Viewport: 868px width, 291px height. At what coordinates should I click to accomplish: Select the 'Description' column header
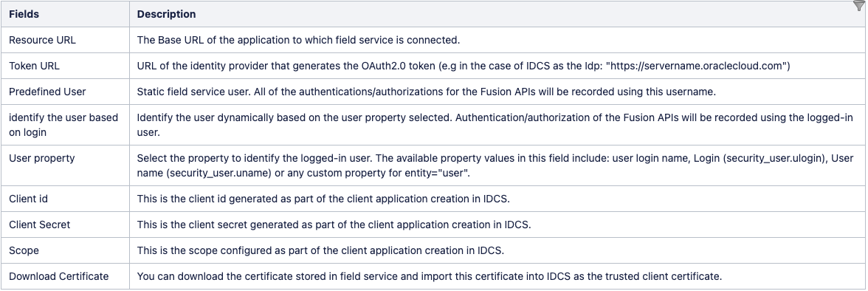(x=497, y=14)
